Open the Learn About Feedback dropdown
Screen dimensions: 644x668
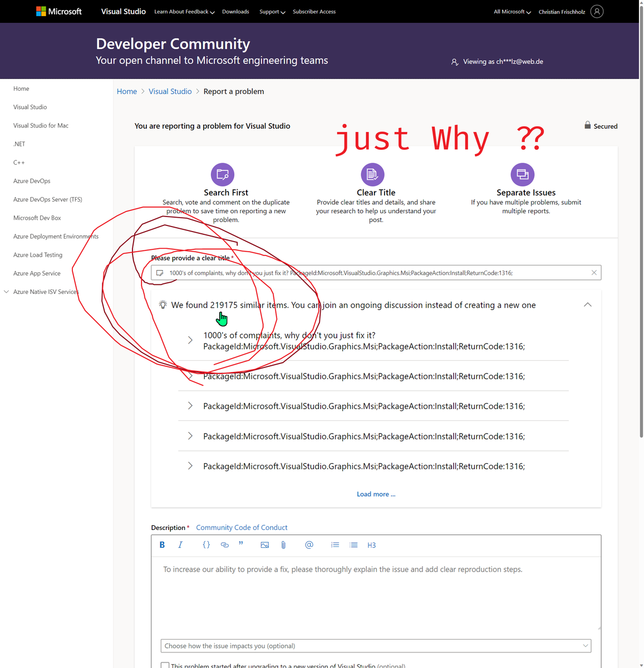(x=184, y=12)
